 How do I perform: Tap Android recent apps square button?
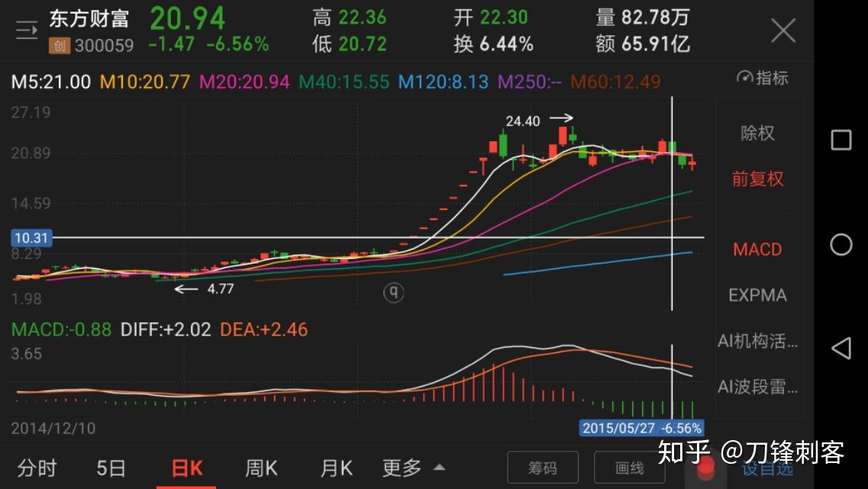pyautogui.click(x=841, y=140)
